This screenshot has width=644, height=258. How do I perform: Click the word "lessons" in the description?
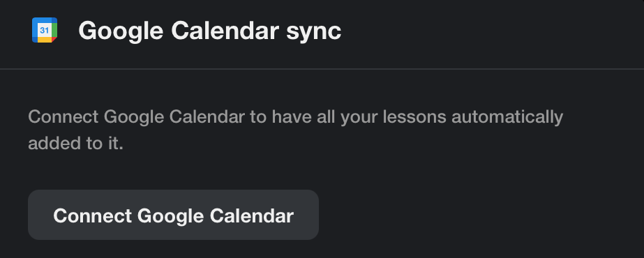(x=414, y=117)
